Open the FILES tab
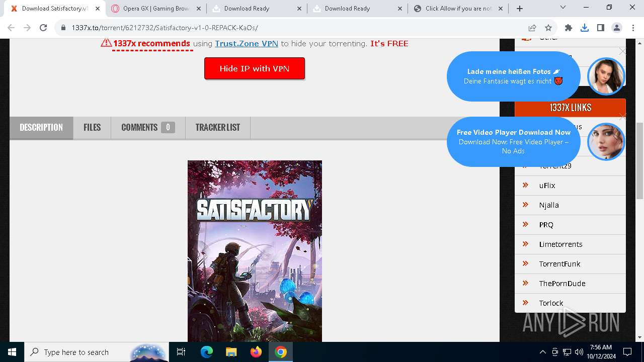This screenshot has width=644, height=362. click(92, 128)
